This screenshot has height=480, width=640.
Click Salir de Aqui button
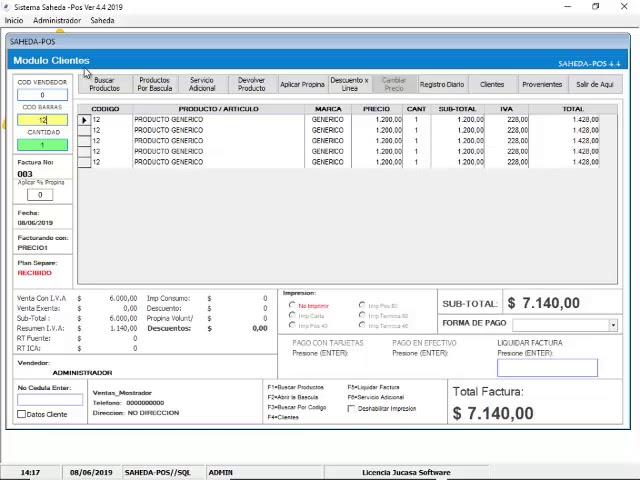(x=595, y=84)
